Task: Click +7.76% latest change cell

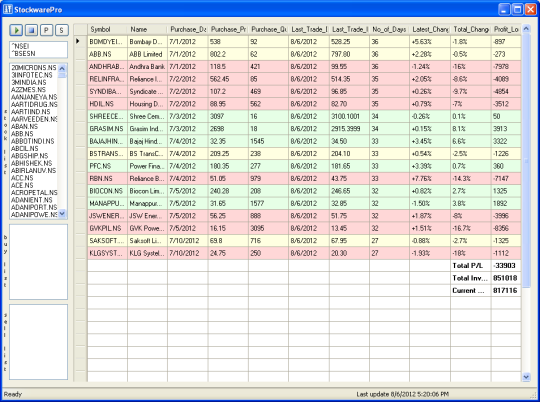Action: click(430, 178)
